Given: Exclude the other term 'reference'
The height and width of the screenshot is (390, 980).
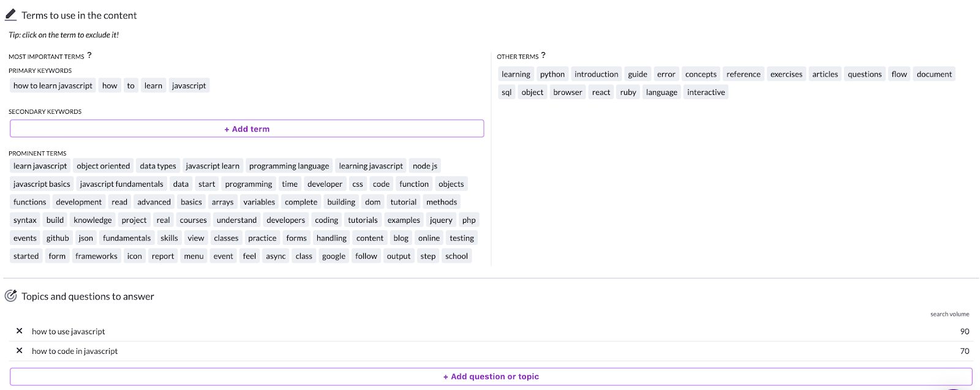Looking at the screenshot, I should pos(744,74).
